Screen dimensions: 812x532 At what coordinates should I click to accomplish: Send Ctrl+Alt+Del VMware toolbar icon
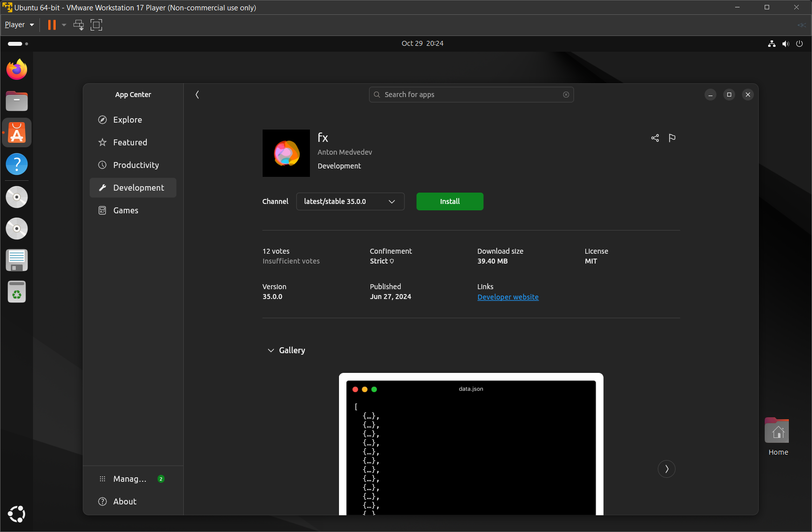pyautogui.click(x=78, y=25)
